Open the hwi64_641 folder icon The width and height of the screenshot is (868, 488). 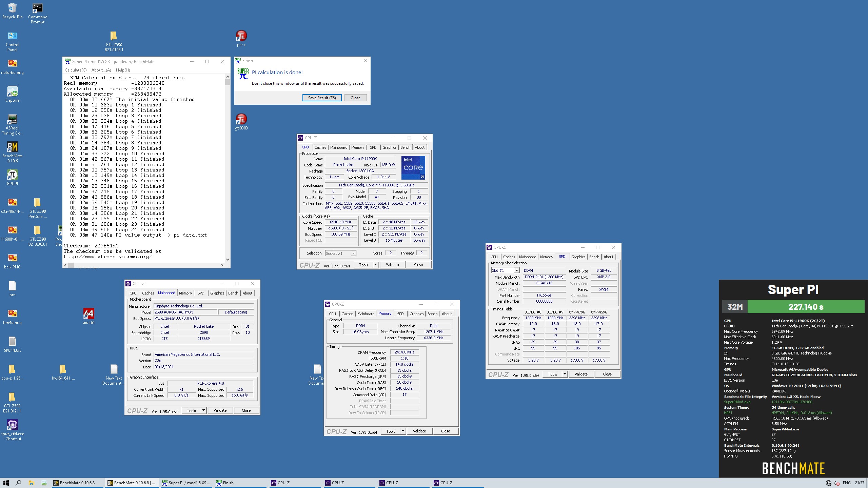pyautogui.click(x=63, y=372)
